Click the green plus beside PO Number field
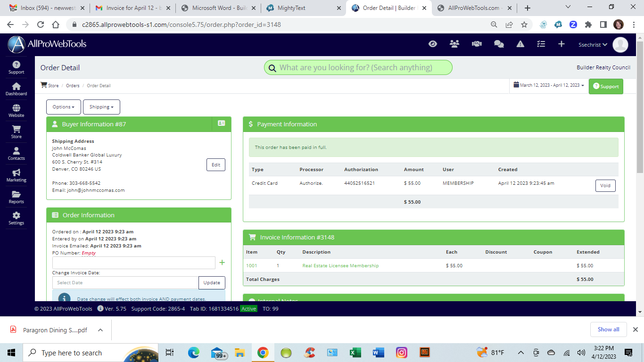This screenshot has width=644, height=362. [222, 263]
